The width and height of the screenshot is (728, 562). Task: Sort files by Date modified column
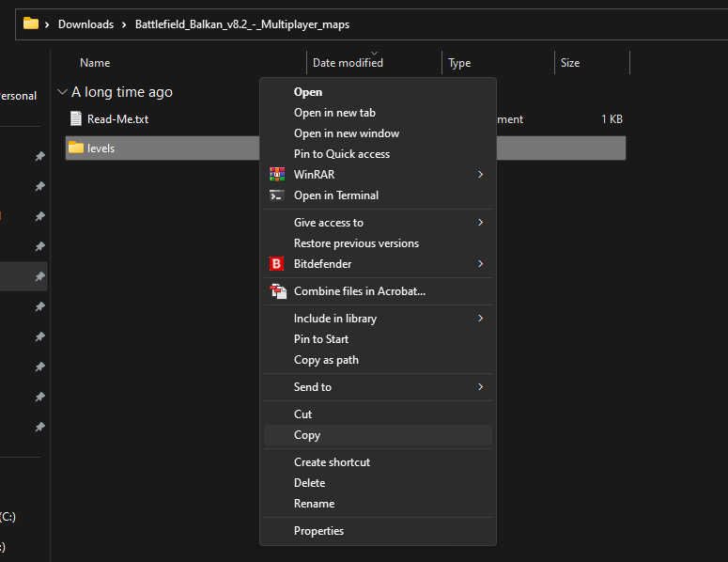coord(348,63)
